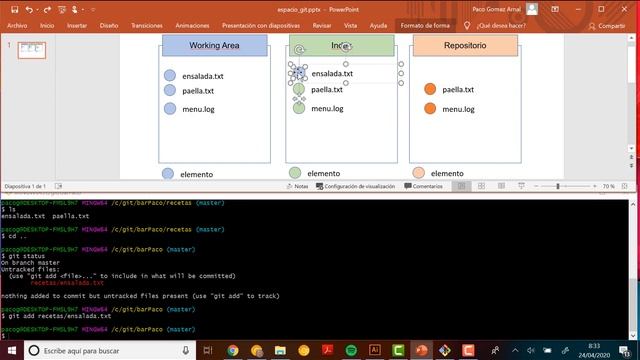This screenshot has height=360, width=640.
Task: Select the orange circle beside paella.txt in Repositorio
Action: pos(430,89)
